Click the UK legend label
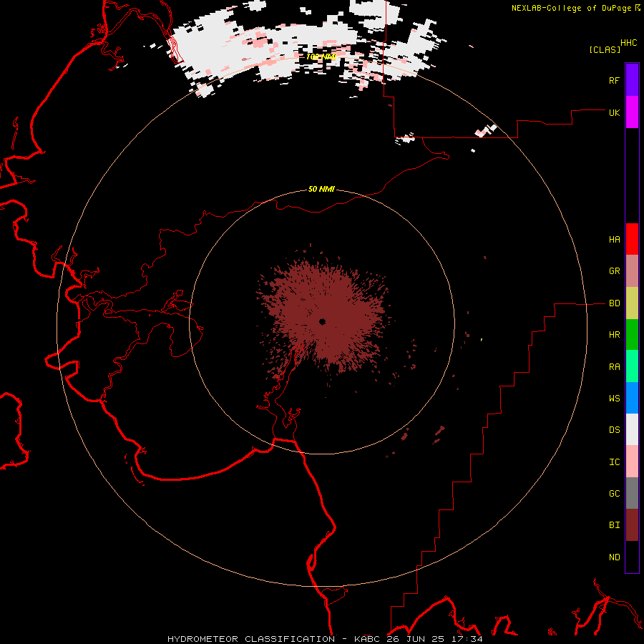The image size is (644, 644). [x=614, y=112]
